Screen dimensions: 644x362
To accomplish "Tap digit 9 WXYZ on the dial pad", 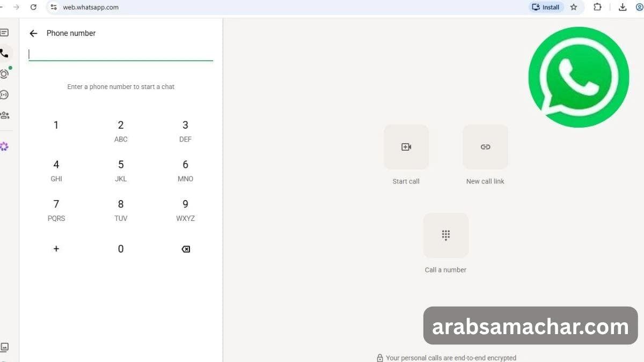I will tap(185, 210).
